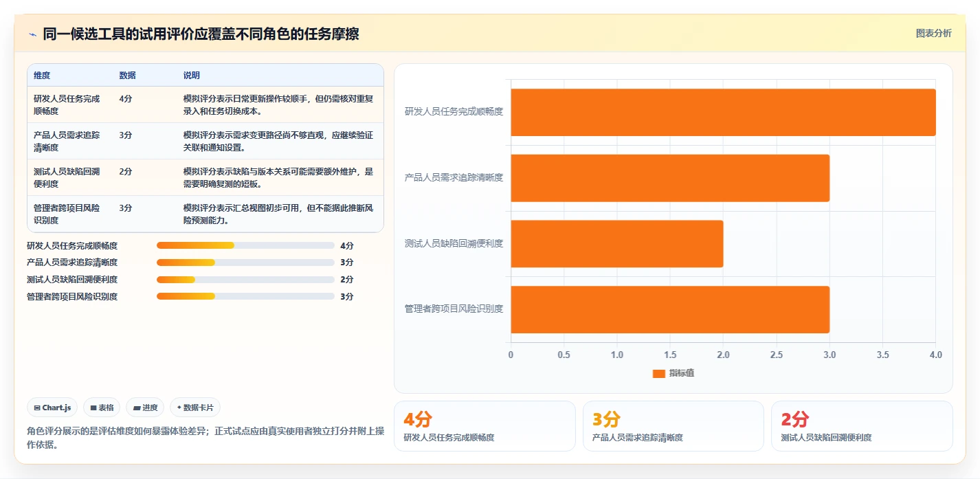Open the 4分 研发人员 data card

(485, 426)
